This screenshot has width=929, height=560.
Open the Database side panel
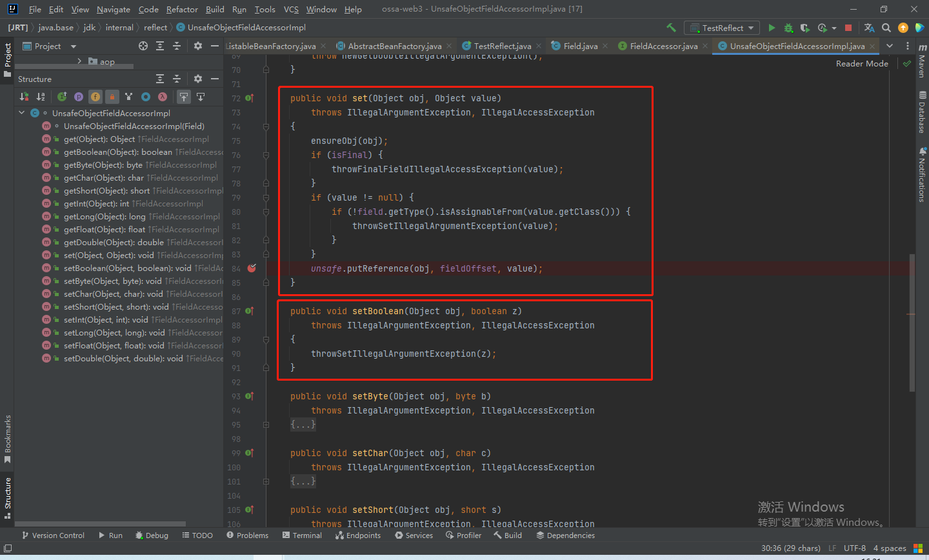point(922,112)
